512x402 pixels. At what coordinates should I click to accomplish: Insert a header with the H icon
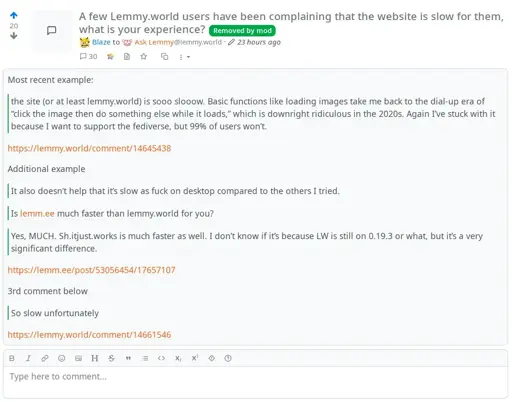tap(95, 358)
